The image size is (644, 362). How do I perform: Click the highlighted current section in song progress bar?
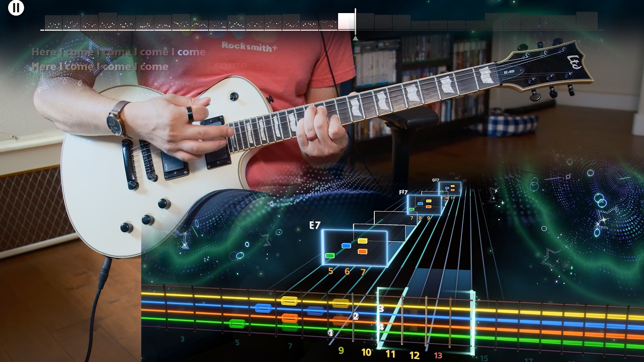(346, 22)
